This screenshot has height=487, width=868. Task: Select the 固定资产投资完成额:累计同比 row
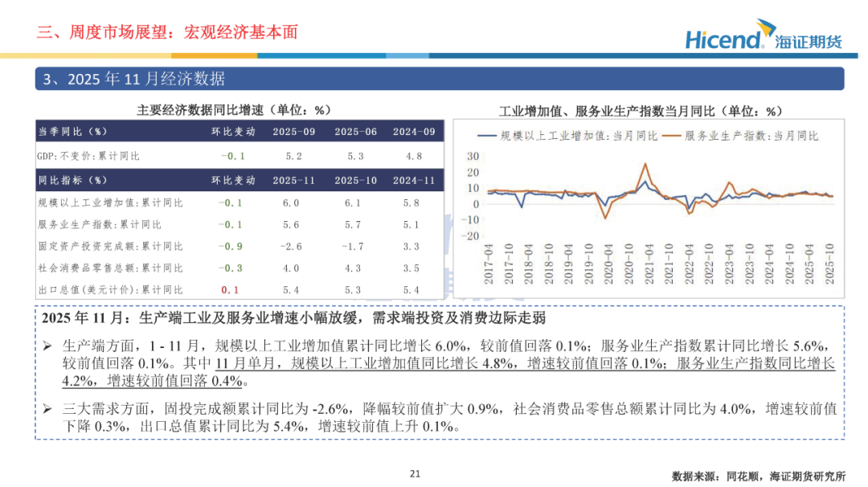[240, 246]
